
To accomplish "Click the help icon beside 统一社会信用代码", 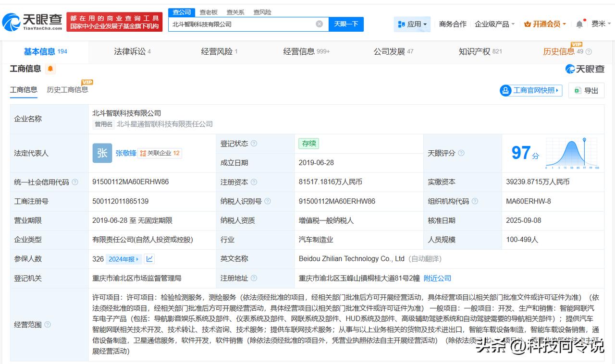I will tap(74, 182).
